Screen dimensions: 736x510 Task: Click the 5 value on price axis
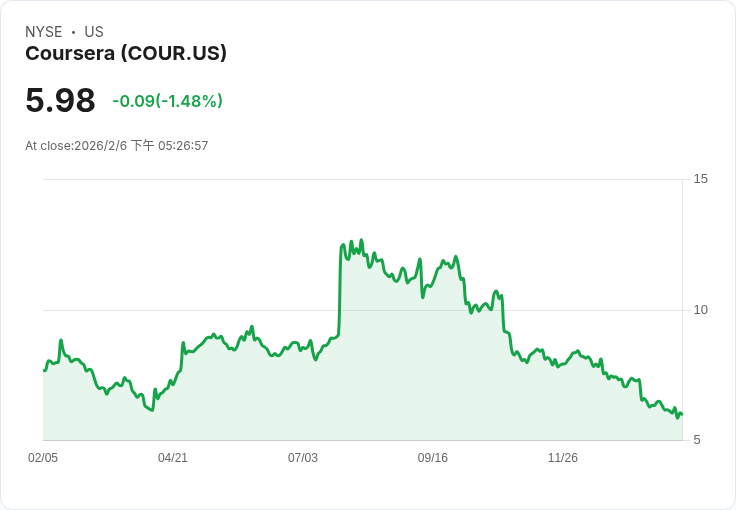[697, 440]
